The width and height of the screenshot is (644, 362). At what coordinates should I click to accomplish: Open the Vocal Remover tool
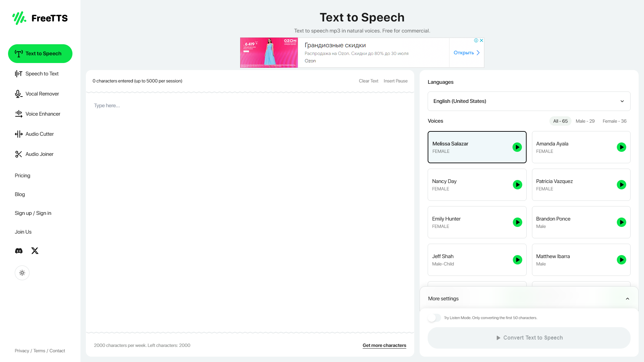pyautogui.click(x=42, y=94)
